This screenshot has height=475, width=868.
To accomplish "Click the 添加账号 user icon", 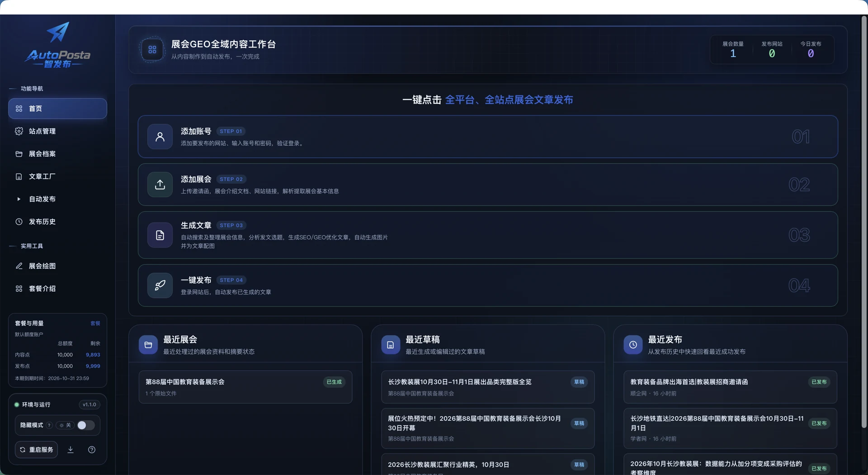I will tap(160, 137).
